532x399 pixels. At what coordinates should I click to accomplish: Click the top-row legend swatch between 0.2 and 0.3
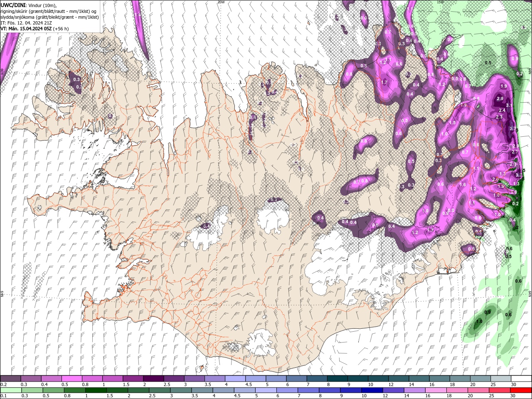pos(10,379)
